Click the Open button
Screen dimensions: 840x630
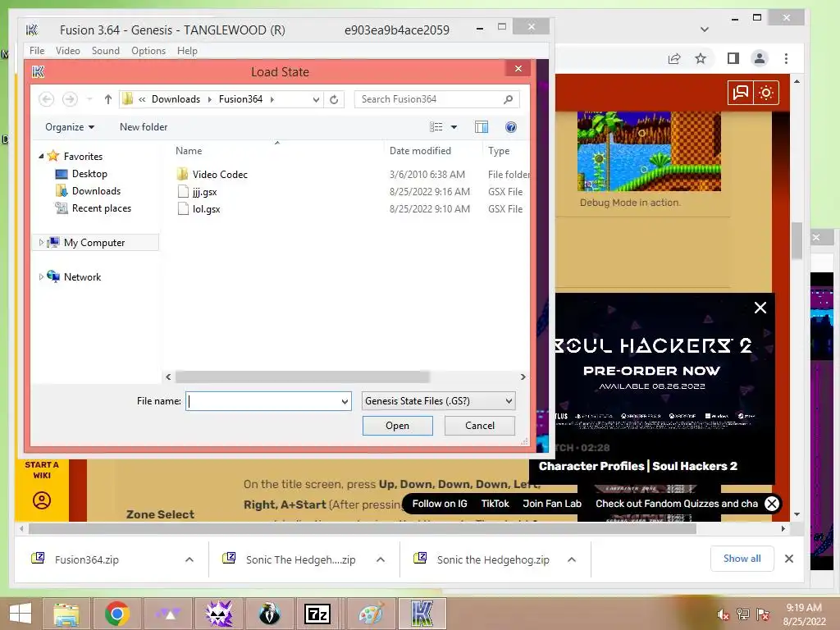(x=398, y=426)
